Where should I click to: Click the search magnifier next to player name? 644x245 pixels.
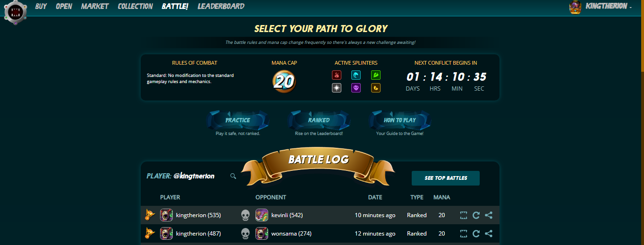coord(233,176)
